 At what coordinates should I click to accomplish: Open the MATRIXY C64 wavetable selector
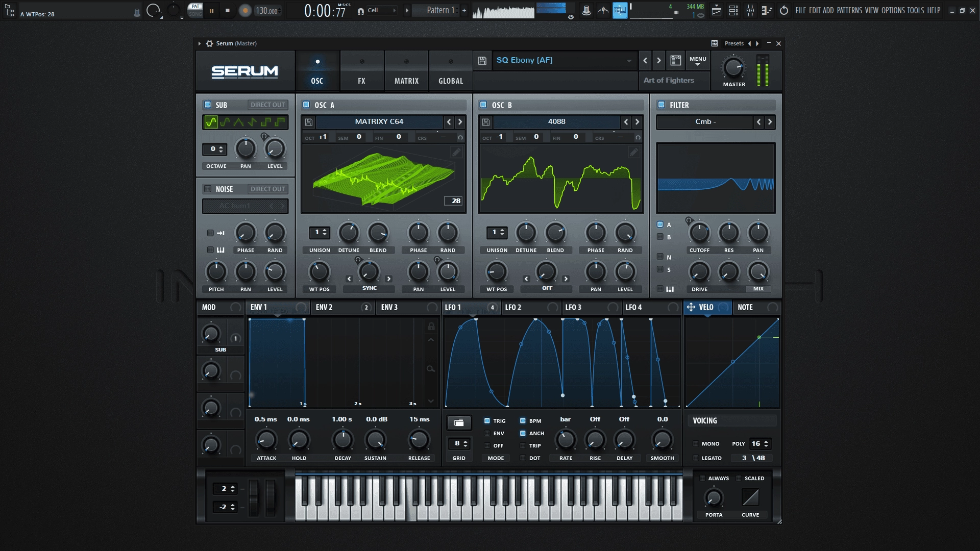coord(379,122)
